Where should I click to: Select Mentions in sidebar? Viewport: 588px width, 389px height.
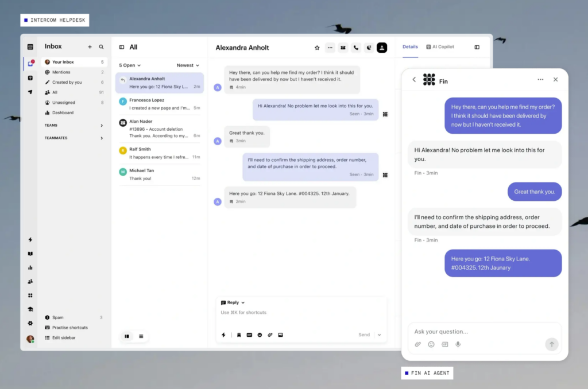click(x=74, y=72)
